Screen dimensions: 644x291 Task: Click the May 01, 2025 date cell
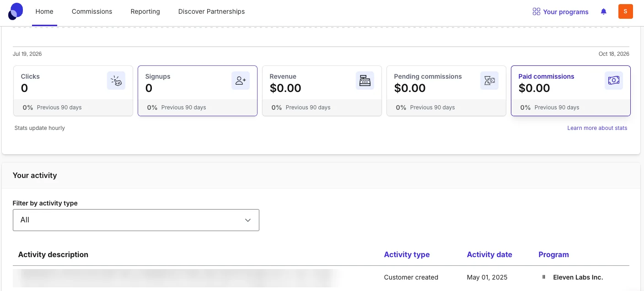[487, 277]
